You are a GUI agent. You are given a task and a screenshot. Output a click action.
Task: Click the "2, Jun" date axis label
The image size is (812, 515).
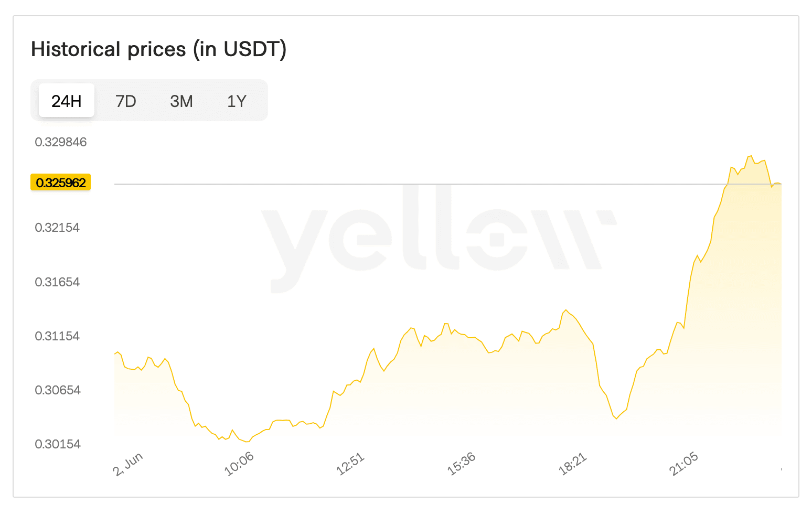(x=127, y=464)
